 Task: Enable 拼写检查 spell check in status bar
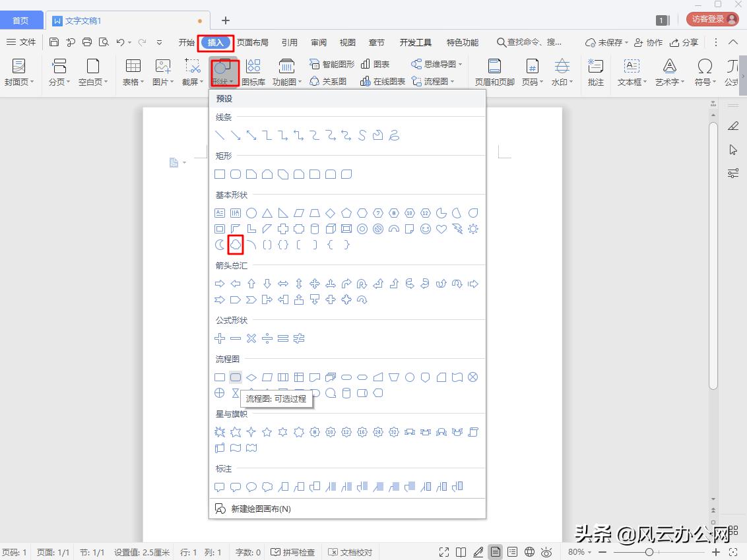point(294,552)
